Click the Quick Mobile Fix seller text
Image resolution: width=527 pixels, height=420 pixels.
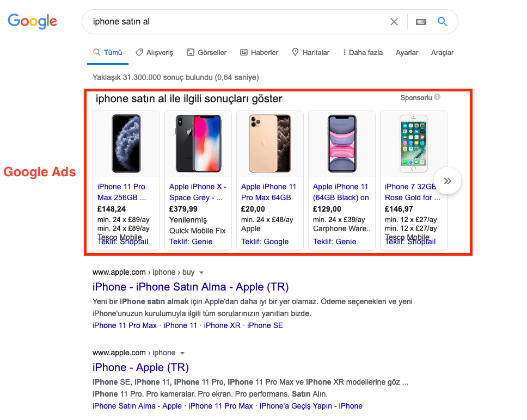(197, 231)
